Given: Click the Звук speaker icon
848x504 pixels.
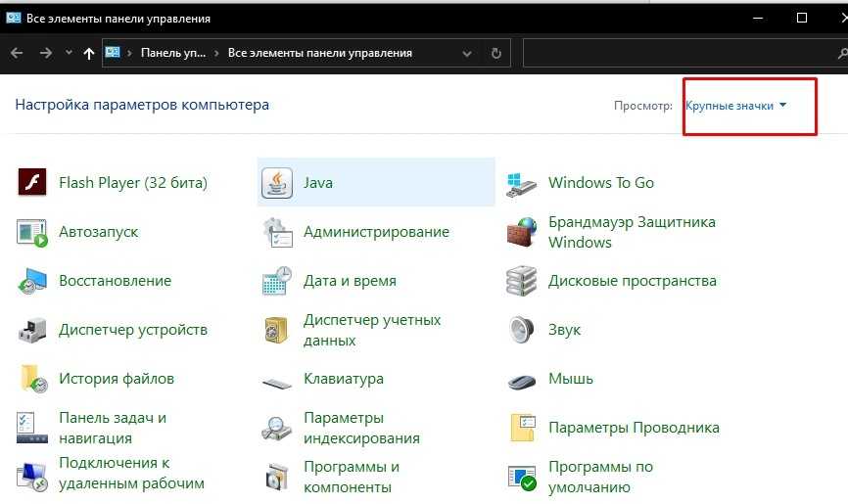Looking at the screenshot, I should (x=522, y=330).
